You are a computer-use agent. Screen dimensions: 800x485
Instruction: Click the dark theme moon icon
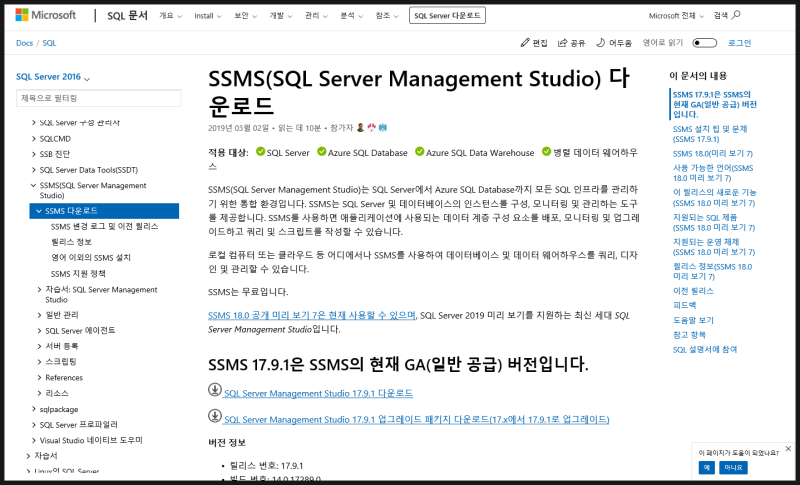(x=601, y=43)
